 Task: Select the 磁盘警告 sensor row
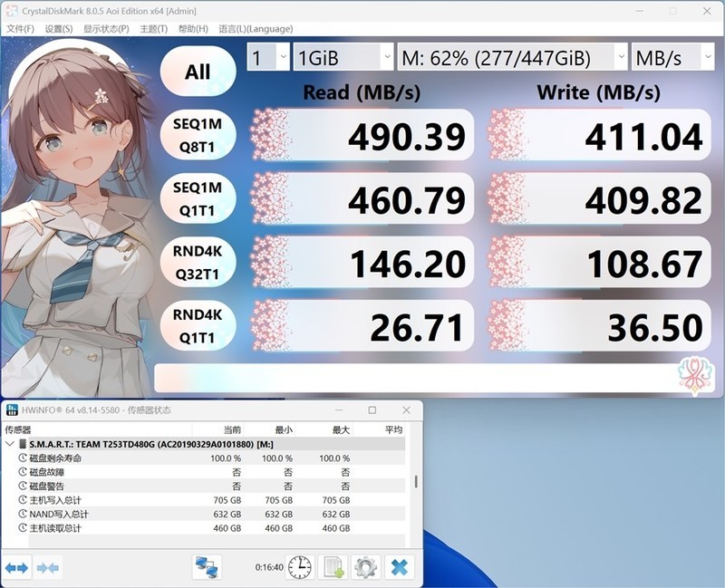click(x=203, y=486)
